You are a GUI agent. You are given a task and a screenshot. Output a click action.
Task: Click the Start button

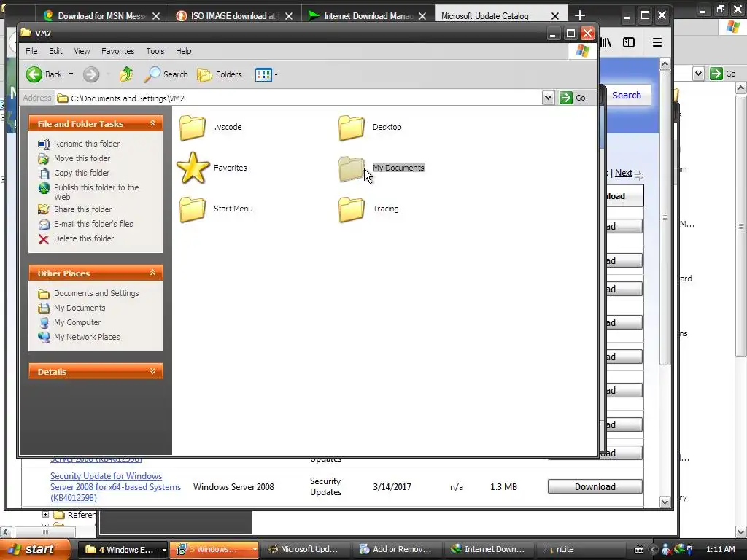point(36,549)
